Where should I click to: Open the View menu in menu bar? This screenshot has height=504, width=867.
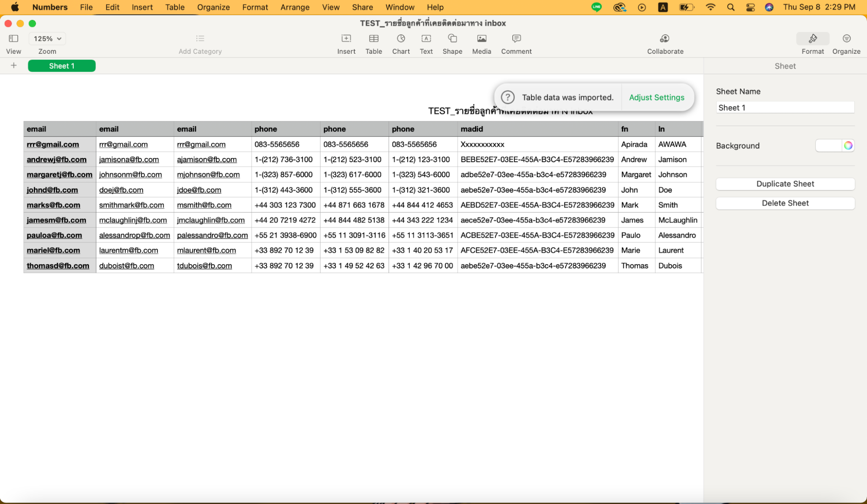click(330, 7)
